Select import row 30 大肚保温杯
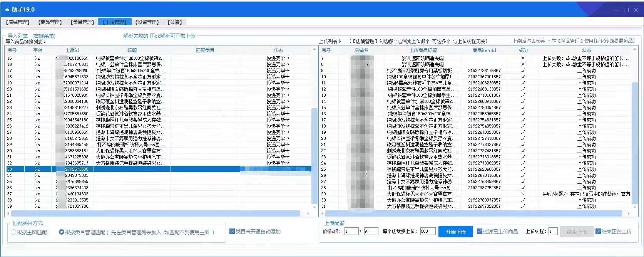Image resolution: width=644 pixels, height=257 pixels. click(158, 151)
